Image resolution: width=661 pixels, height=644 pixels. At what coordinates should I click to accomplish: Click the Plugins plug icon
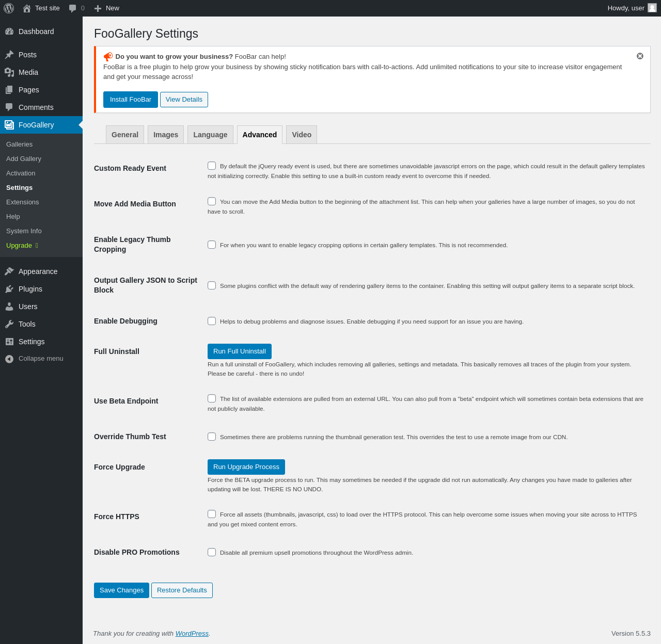(9, 289)
